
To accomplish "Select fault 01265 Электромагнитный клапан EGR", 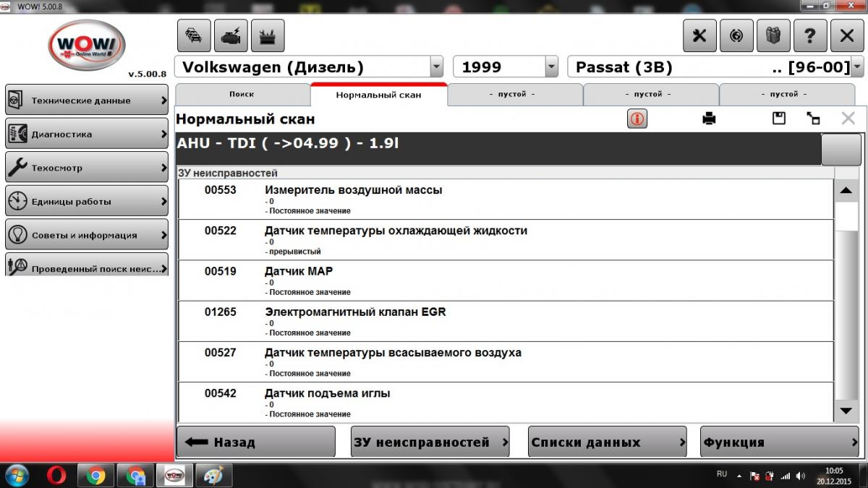I will (x=506, y=321).
